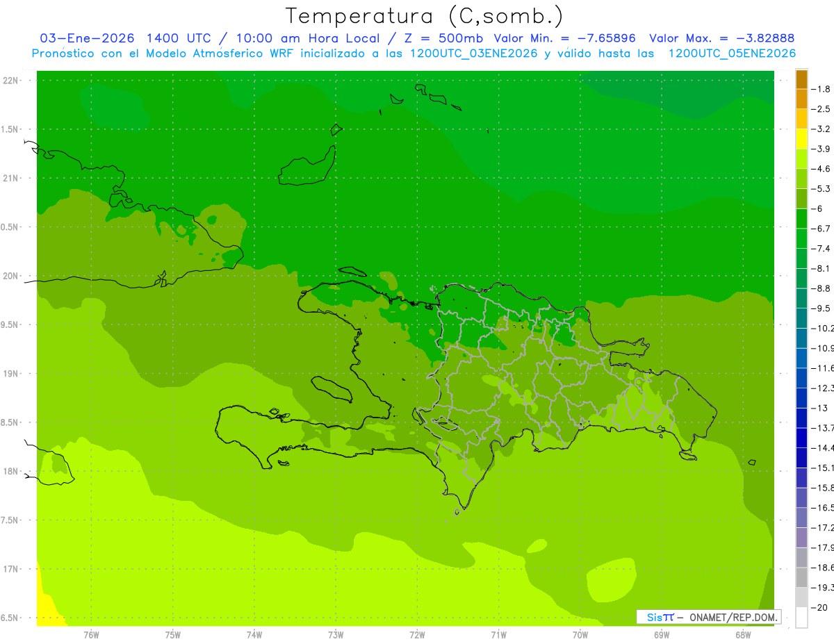
Task: Click the '-8.8' legend value
Action: pos(821,288)
